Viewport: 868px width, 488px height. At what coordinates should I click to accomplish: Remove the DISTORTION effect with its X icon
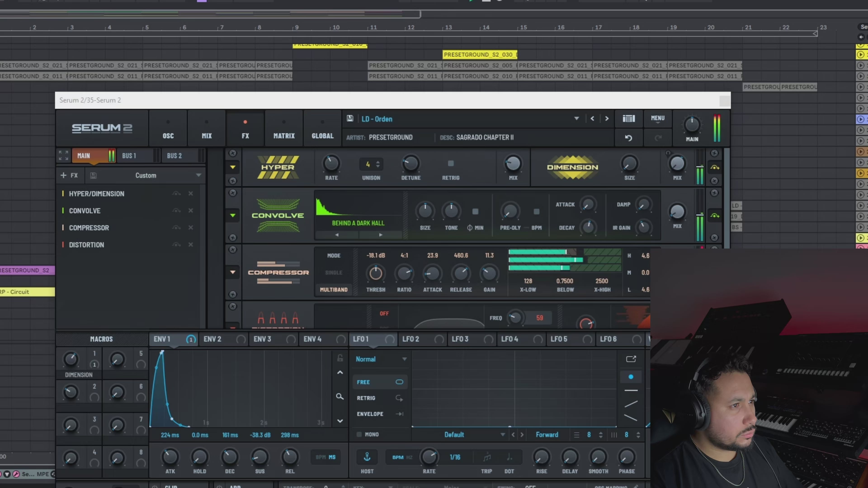(x=191, y=244)
